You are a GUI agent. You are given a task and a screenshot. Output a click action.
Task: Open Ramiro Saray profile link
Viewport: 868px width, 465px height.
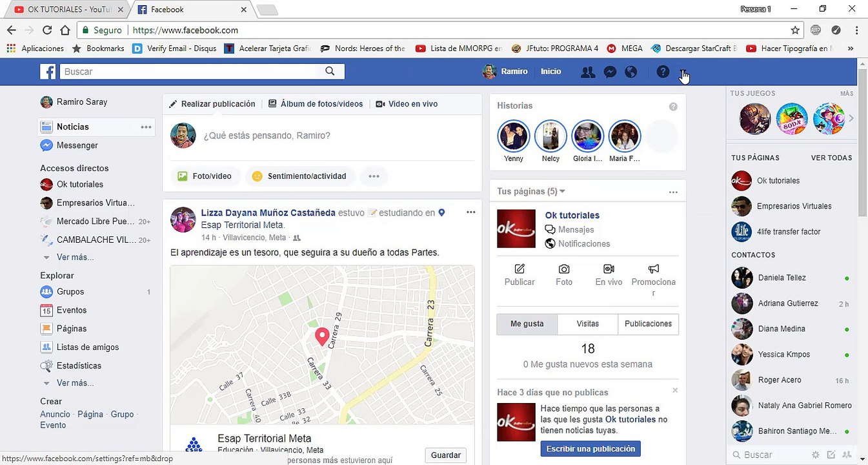(x=82, y=102)
